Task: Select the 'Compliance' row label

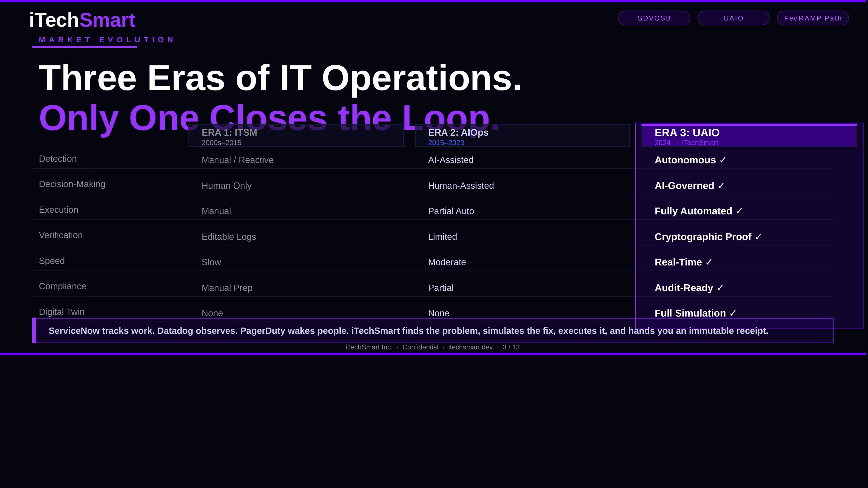Action: click(x=62, y=286)
